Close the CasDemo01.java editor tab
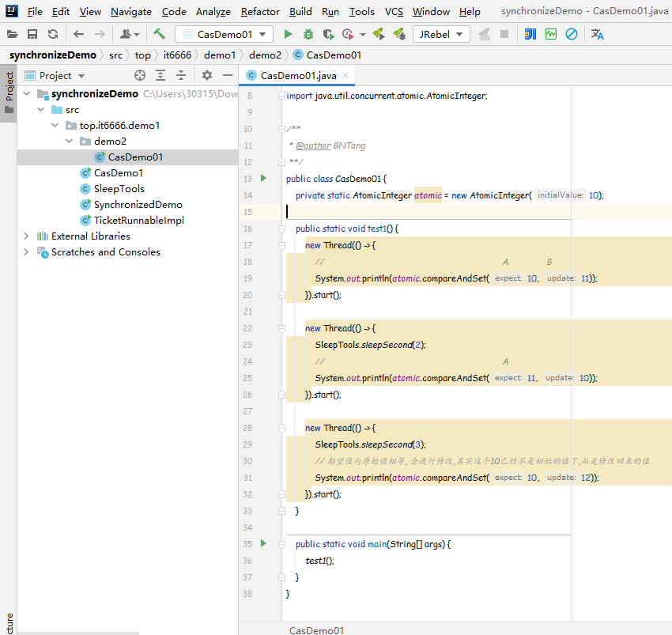672x635 pixels. pyautogui.click(x=345, y=75)
